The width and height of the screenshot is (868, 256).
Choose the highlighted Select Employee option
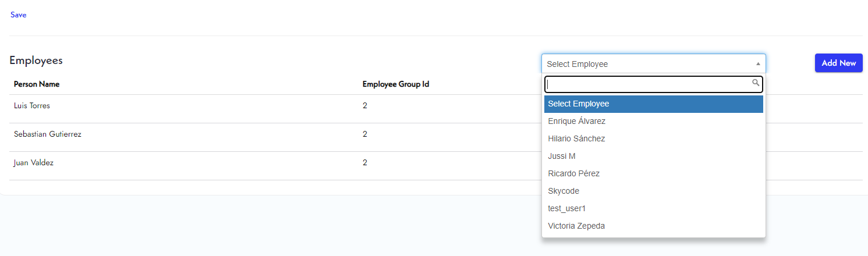(653, 104)
